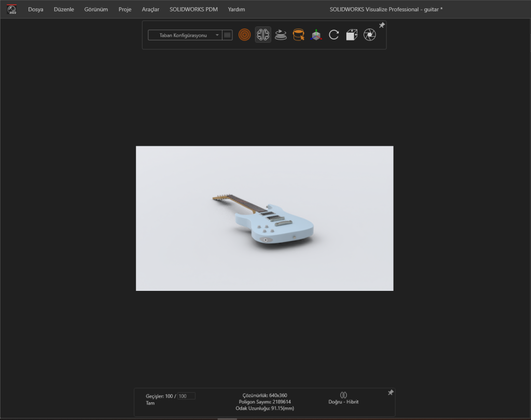Unpin the top main toolbar

point(382,25)
